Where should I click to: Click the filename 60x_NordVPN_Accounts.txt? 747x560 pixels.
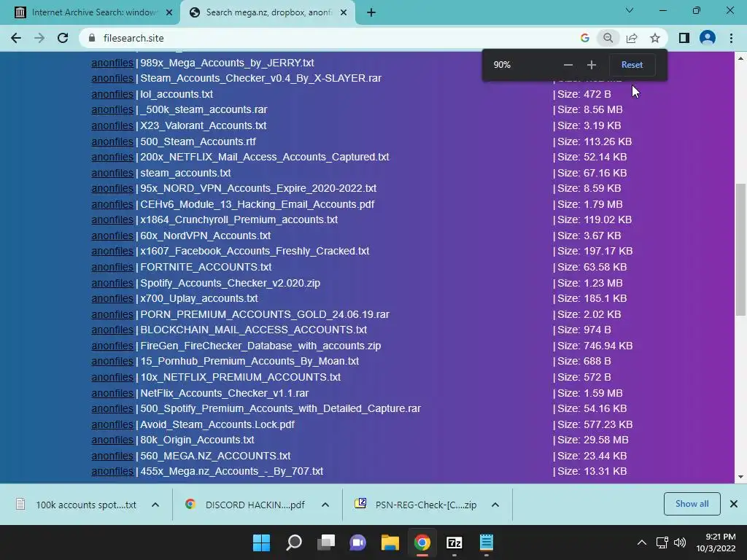205,236
